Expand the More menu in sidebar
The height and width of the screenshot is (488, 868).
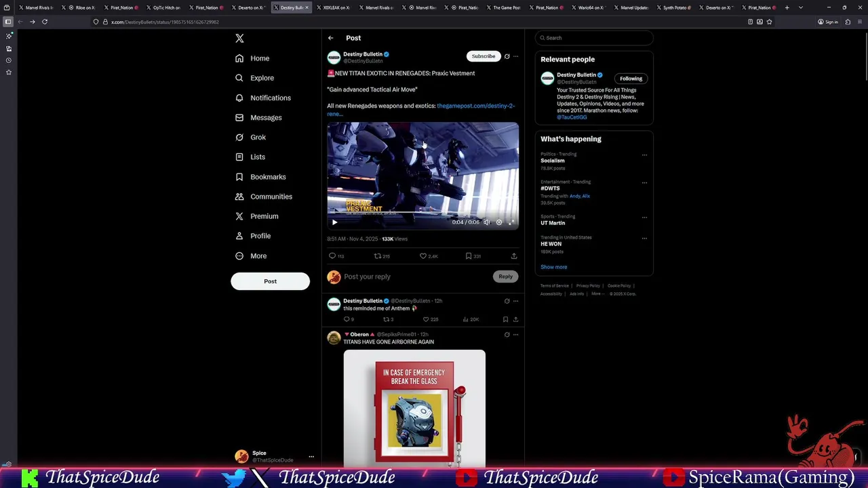250,256
